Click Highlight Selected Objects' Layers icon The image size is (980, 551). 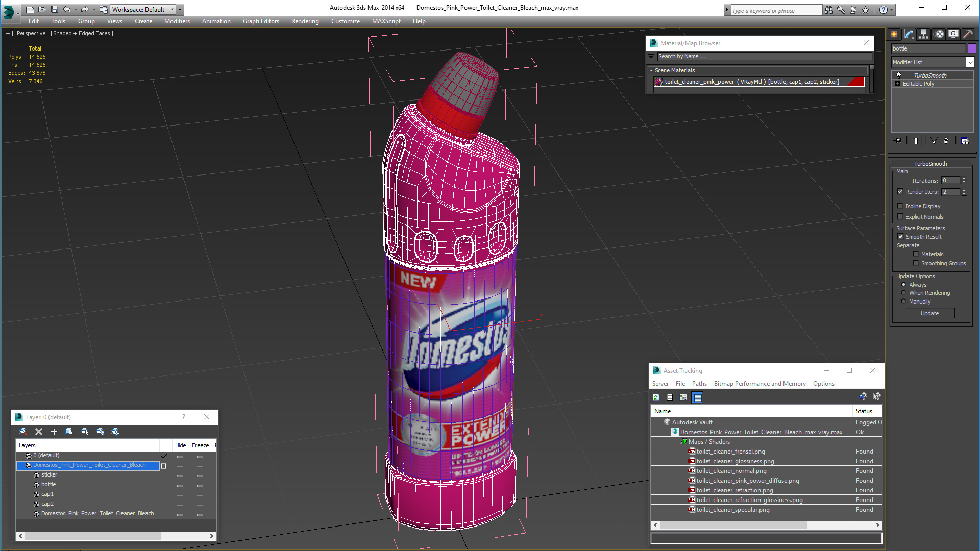pos(85,432)
